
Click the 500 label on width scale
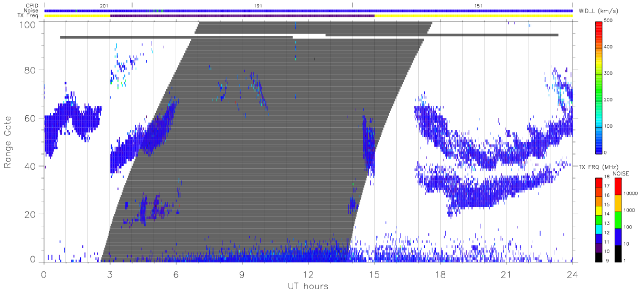[x=608, y=20]
